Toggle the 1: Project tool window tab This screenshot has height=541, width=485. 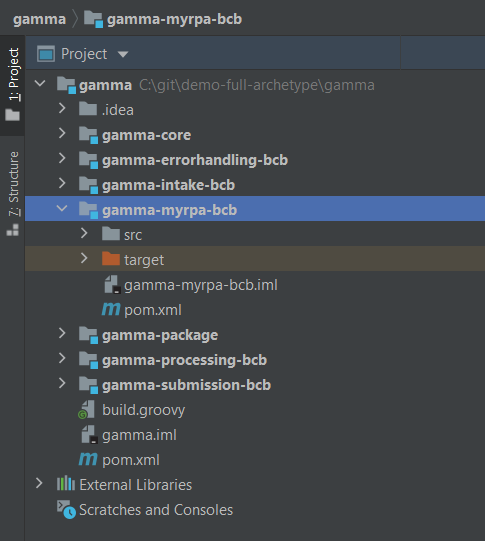click(x=13, y=85)
